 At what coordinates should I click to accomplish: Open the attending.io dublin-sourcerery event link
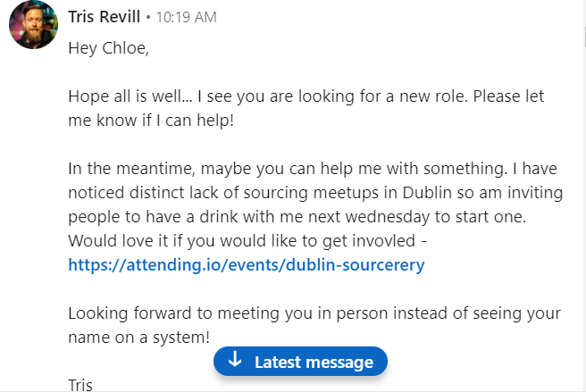247,265
